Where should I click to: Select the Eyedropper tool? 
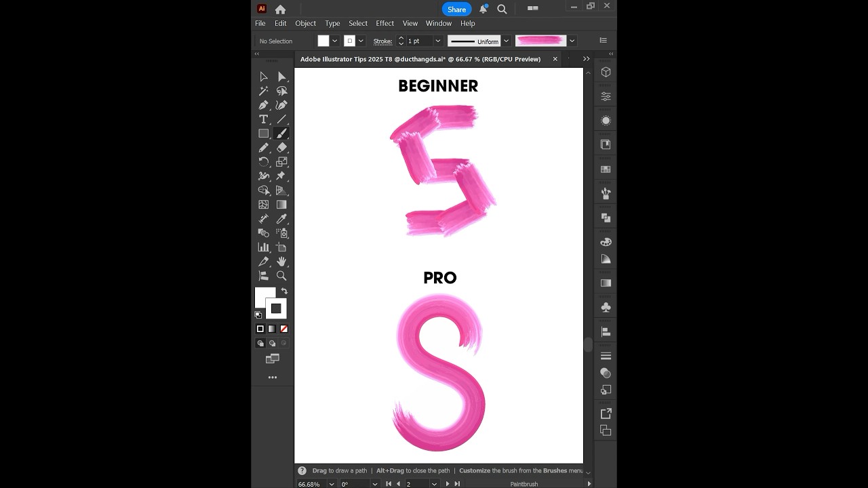(x=281, y=219)
